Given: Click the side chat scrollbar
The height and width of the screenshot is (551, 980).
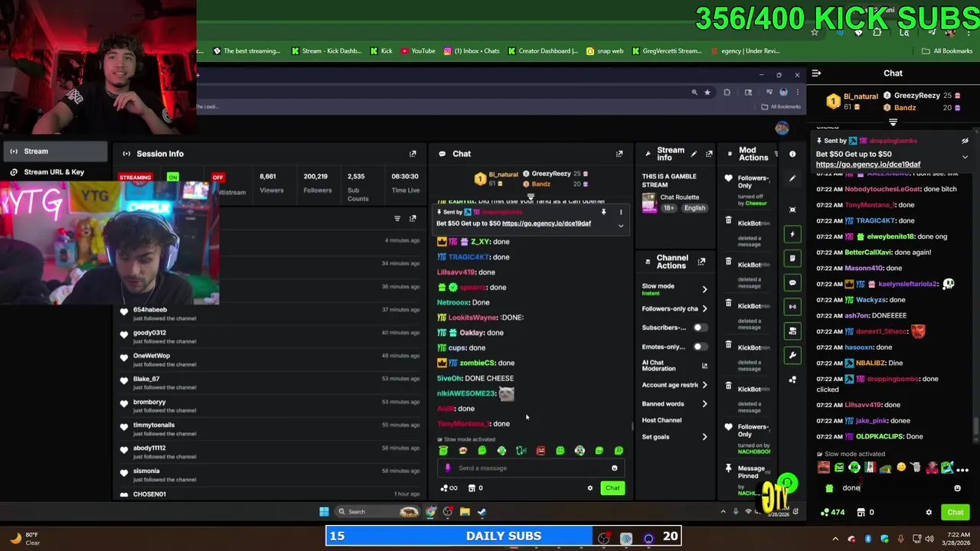Looking at the screenshot, I should coord(975,429).
